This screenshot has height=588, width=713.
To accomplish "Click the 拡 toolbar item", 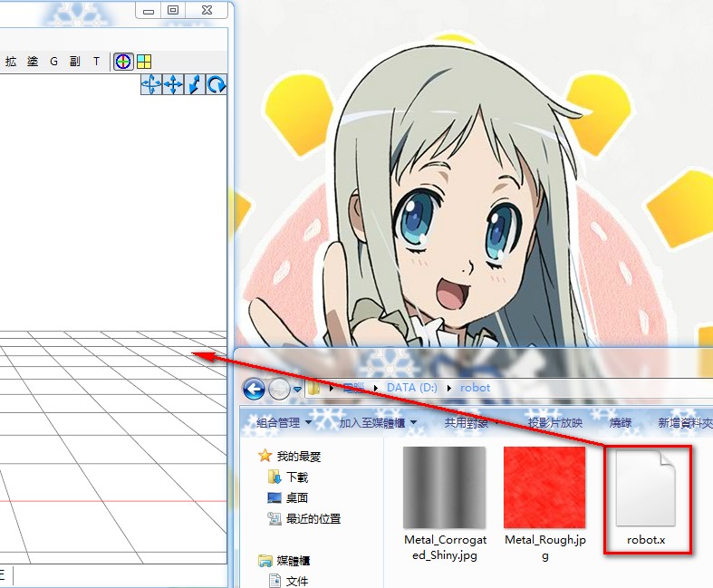I will click(x=11, y=62).
